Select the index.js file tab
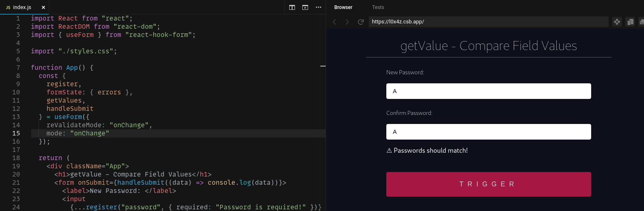The width and height of the screenshot is (644, 211). (22, 7)
